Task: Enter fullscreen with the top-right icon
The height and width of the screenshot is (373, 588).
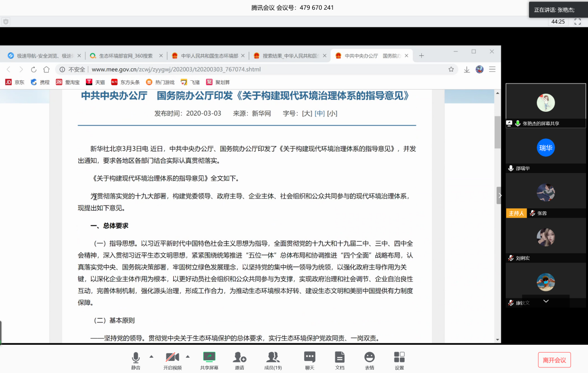Action: pos(577,21)
